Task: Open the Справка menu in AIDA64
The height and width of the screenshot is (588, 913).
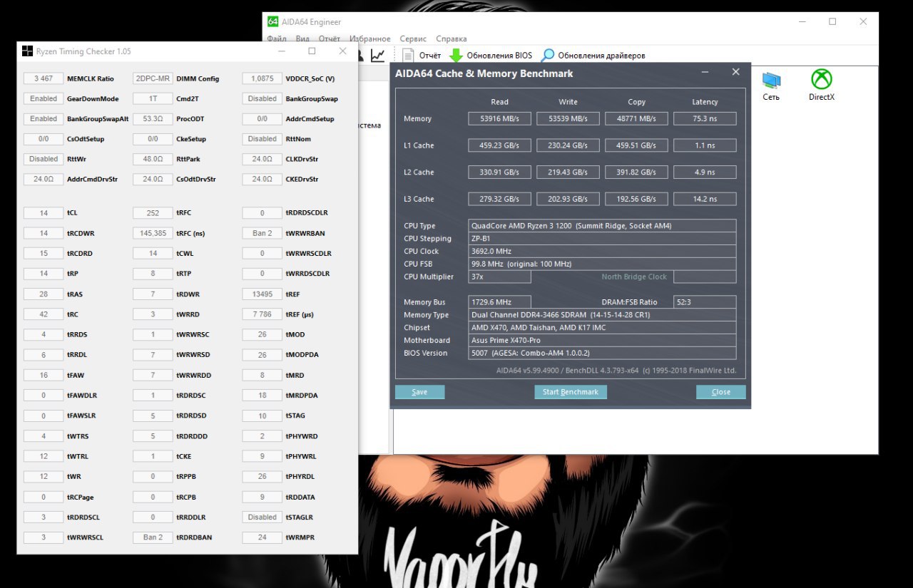Action: (x=452, y=38)
